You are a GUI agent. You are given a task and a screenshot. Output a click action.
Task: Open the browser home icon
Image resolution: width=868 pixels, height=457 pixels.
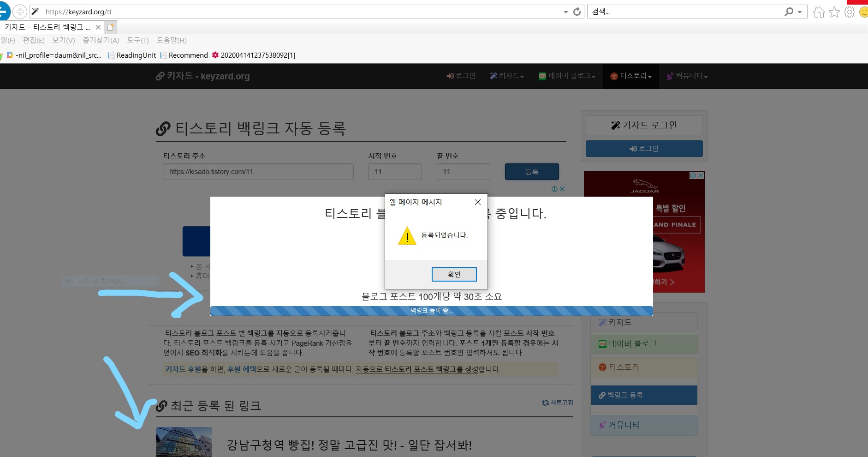coord(819,12)
